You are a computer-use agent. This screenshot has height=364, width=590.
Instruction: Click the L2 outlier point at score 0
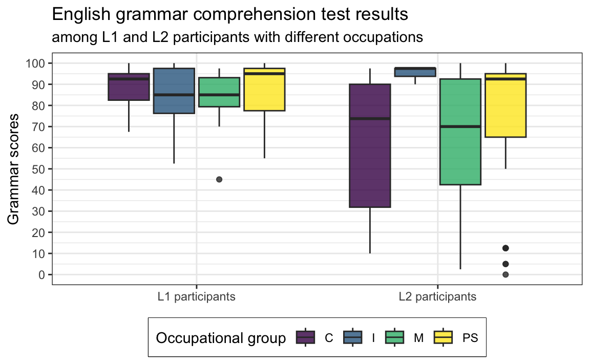(505, 274)
